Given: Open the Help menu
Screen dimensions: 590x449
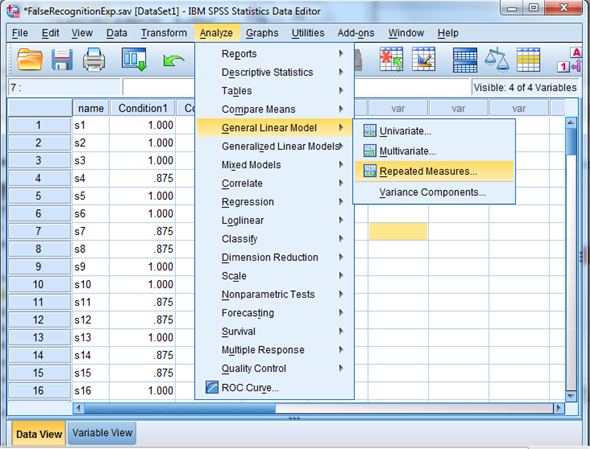Looking at the screenshot, I should [448, 33].
